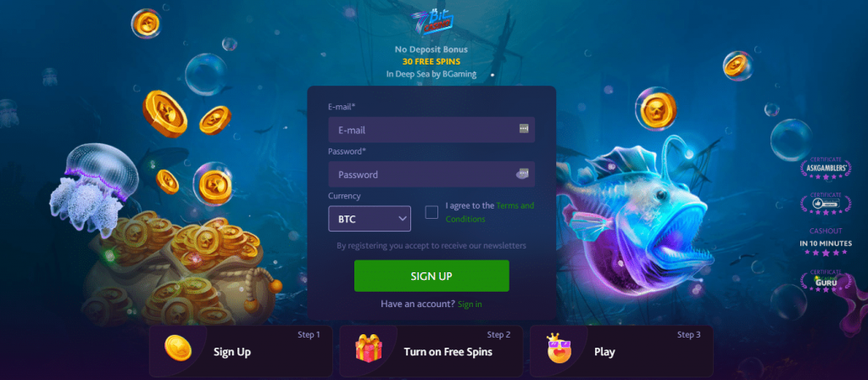Check the Terms and Conditions agreement box
This screenshot has width=868, height=380.
tap(431, 212)
